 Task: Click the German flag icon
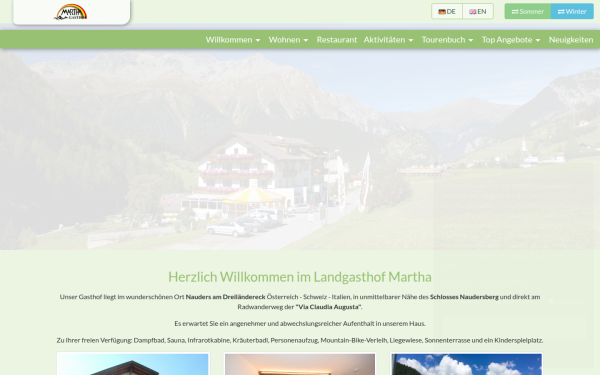pyautogui.click(x=442, y=12)
